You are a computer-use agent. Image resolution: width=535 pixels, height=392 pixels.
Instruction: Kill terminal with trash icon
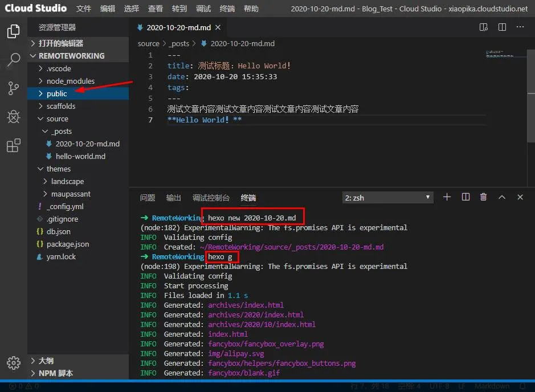(484, 197)
